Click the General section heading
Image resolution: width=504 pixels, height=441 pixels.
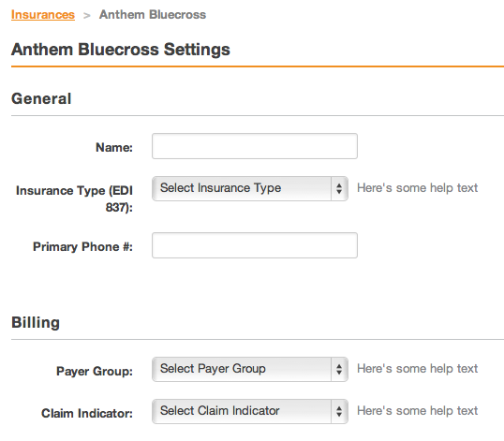(x=41, y=98)
